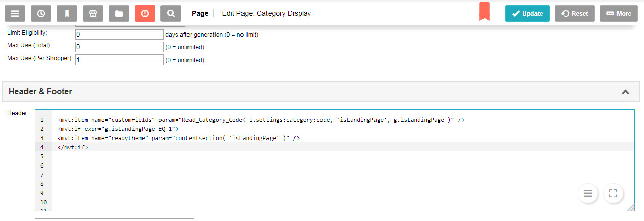Show saved bookmarks from toolbar
644x221 pixels.
coord(67,14)
